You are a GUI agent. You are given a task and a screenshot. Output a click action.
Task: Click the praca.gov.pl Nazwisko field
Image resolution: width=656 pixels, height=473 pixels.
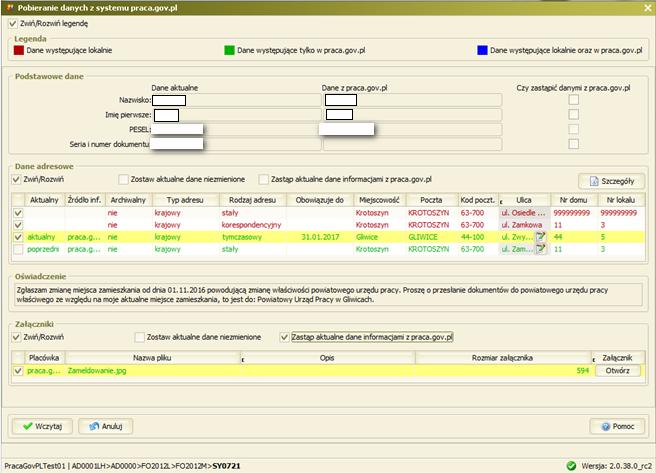(413, 100)
